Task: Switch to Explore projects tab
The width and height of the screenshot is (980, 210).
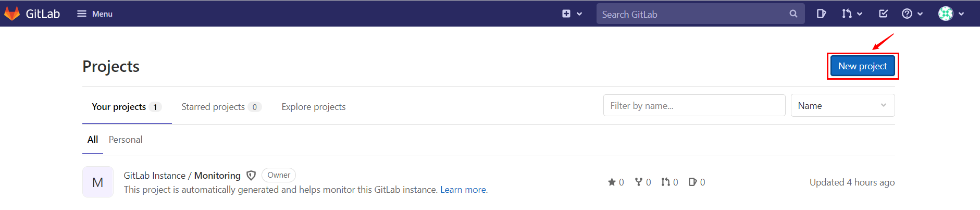Action: (x=314, y=107)
